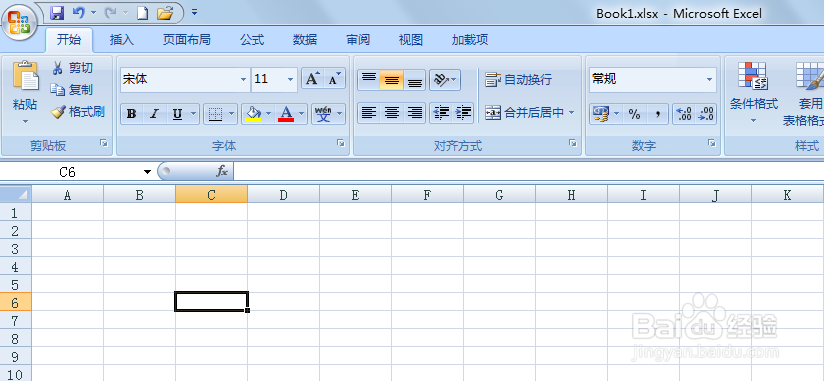Open 数字 number dialog launcher
The image size is (824, 381).
[712, 143]
